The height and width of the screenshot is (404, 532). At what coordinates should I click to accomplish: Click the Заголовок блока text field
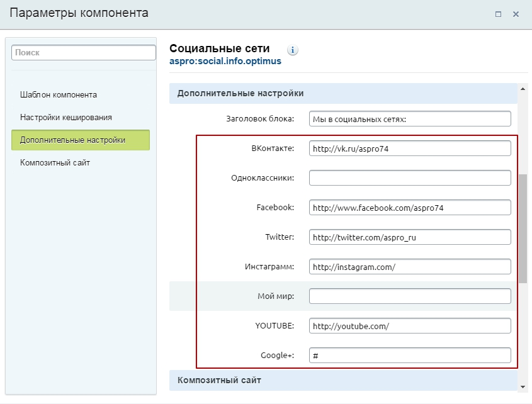point(410,119)
